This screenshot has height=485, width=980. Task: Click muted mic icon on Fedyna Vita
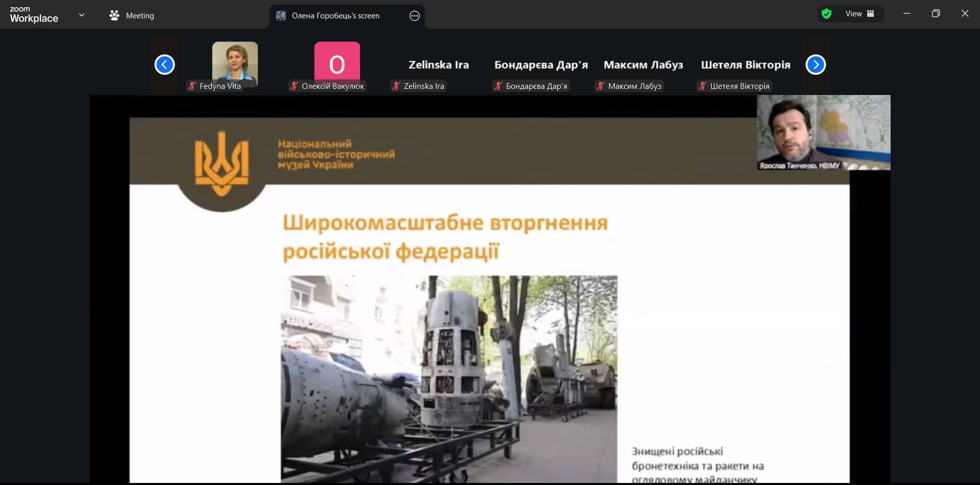point(192,86)
